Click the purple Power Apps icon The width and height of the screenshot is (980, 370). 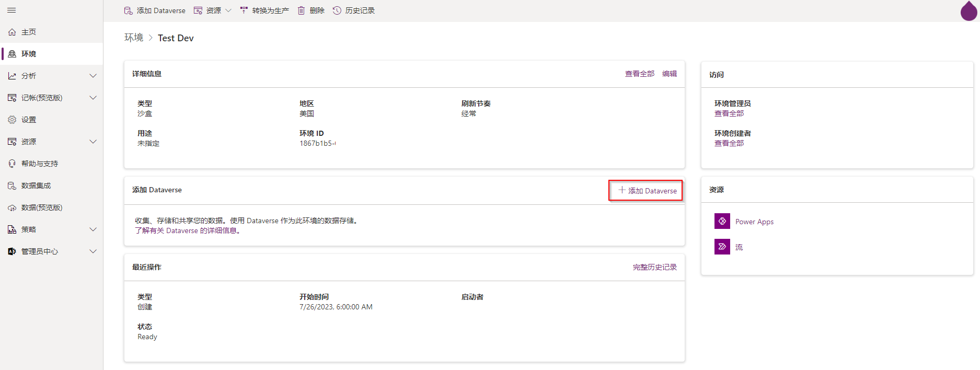coord(722,221)
